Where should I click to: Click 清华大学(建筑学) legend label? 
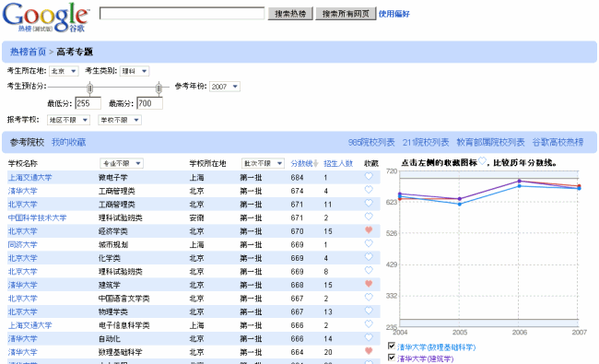click(x=425, y=358)
